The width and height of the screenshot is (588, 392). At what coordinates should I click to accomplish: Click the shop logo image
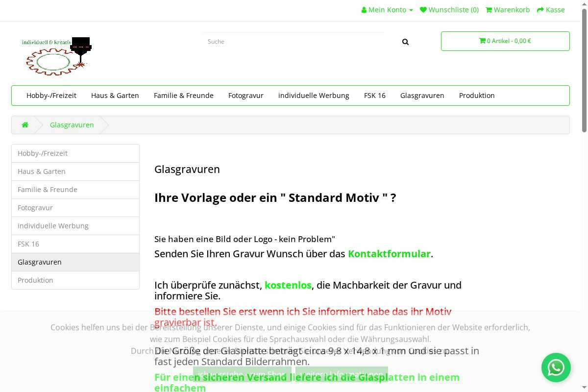(57, 56)
